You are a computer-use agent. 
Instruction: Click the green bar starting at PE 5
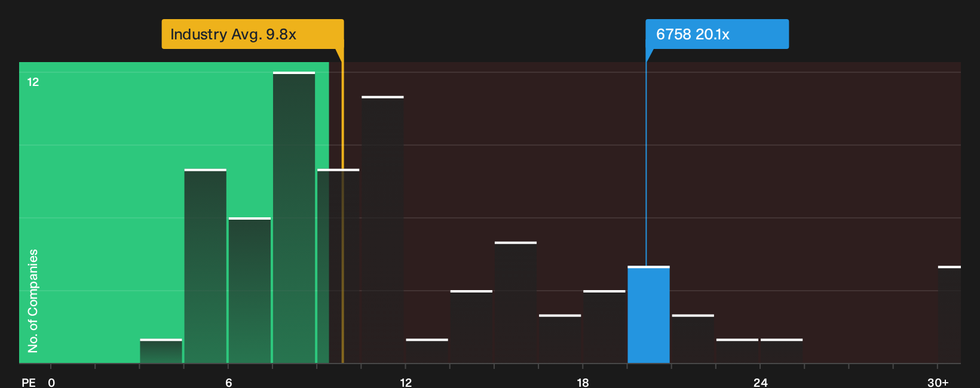[206, 266]
